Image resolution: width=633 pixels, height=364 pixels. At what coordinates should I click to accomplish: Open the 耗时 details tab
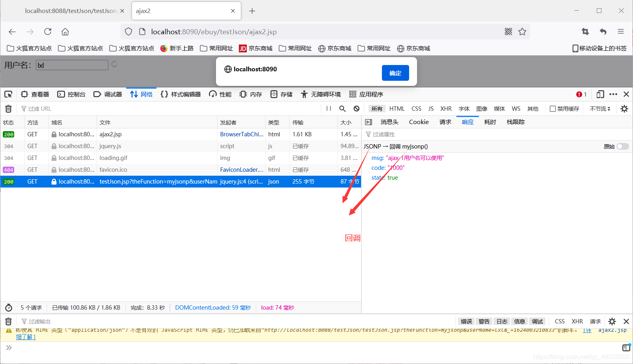[x=490, y=122]
